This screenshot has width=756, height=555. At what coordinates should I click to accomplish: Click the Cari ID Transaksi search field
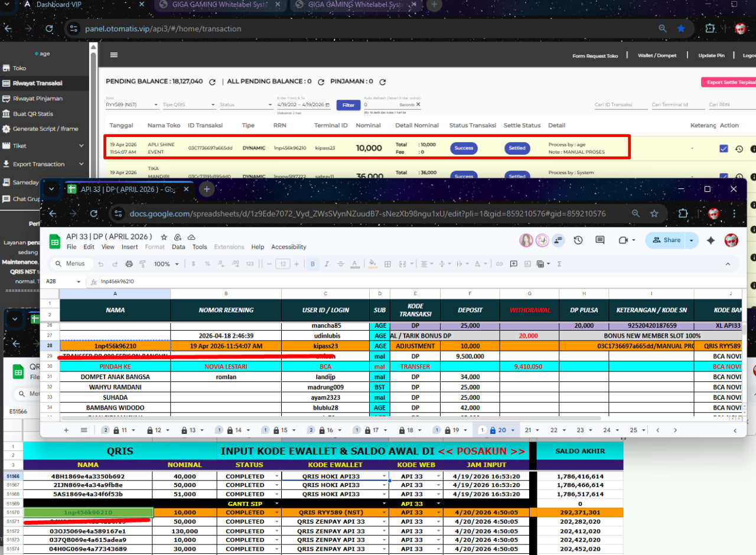coord(620,105)
